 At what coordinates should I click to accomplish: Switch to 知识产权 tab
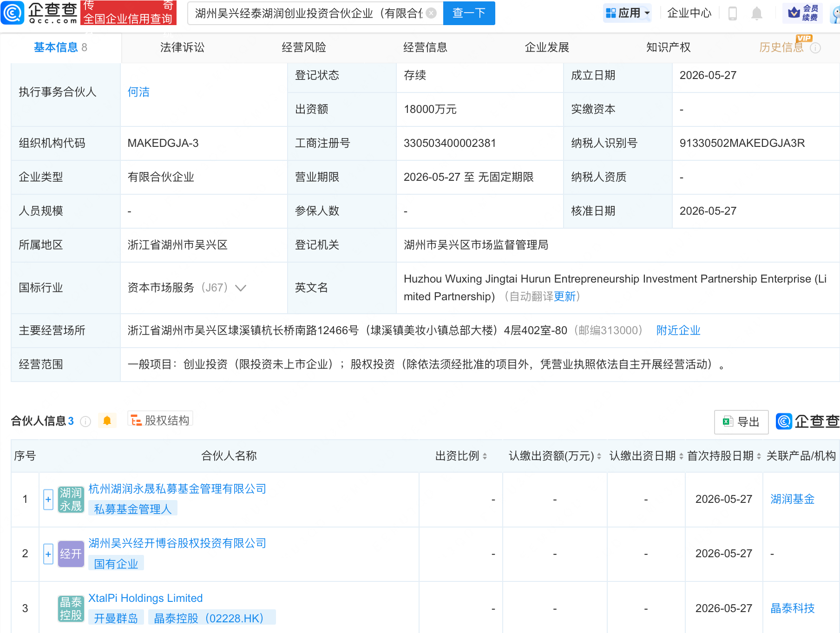click(x=668, y=47)
